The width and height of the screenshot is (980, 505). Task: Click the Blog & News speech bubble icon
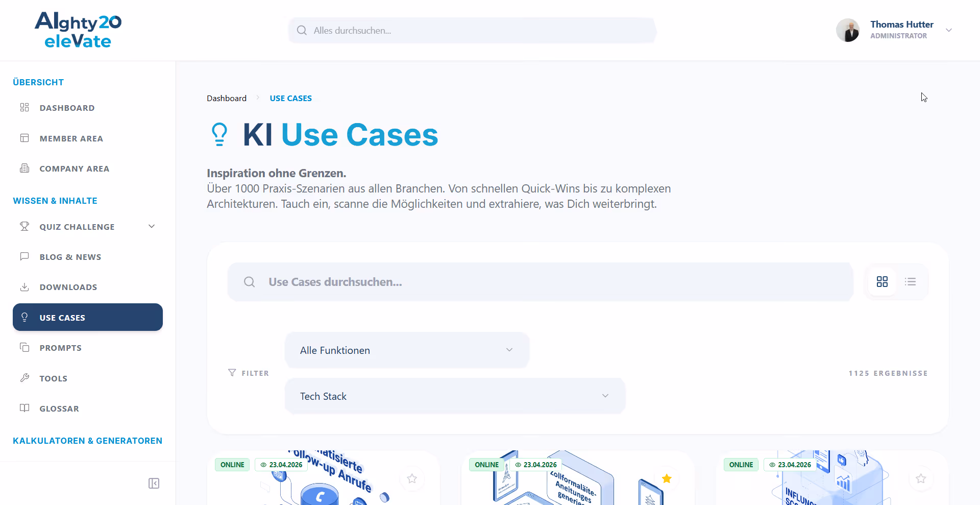click(24, 256)
